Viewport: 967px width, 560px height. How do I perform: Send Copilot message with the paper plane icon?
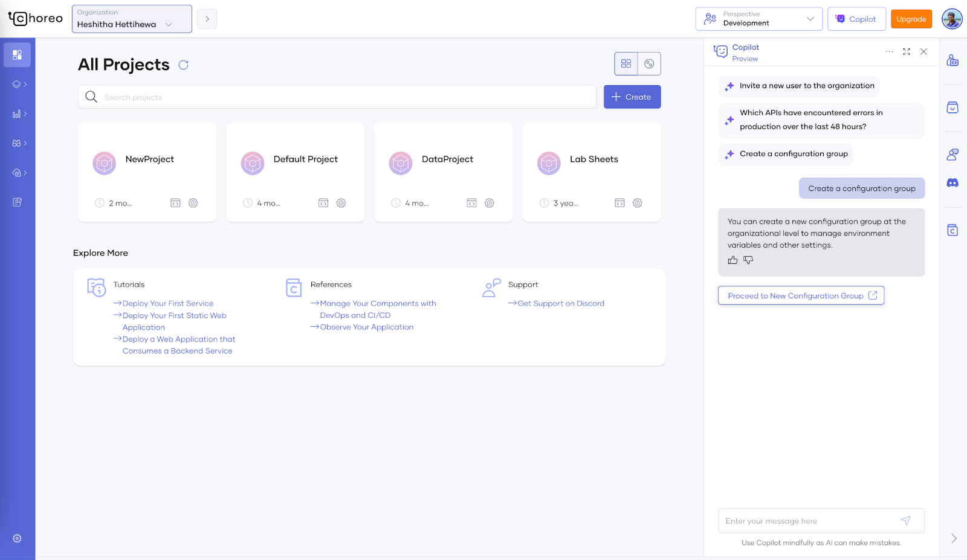(x=906, y=520)
